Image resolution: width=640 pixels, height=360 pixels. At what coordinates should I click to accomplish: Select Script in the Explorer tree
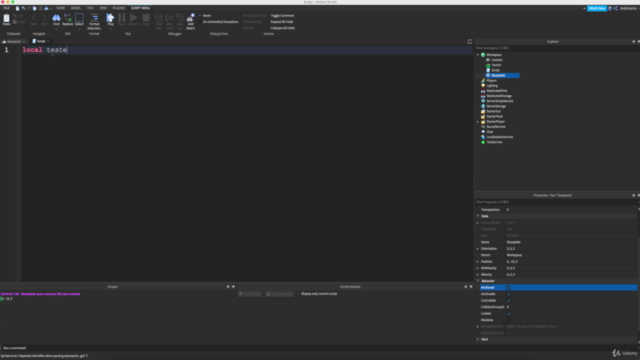(x=495, y=70)
